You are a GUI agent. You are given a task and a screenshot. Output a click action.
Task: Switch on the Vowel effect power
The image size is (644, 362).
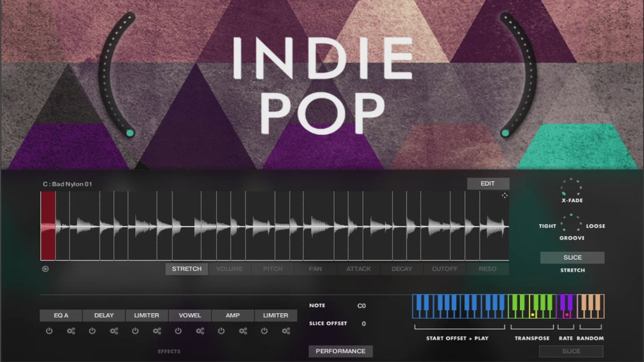[178, 331]
